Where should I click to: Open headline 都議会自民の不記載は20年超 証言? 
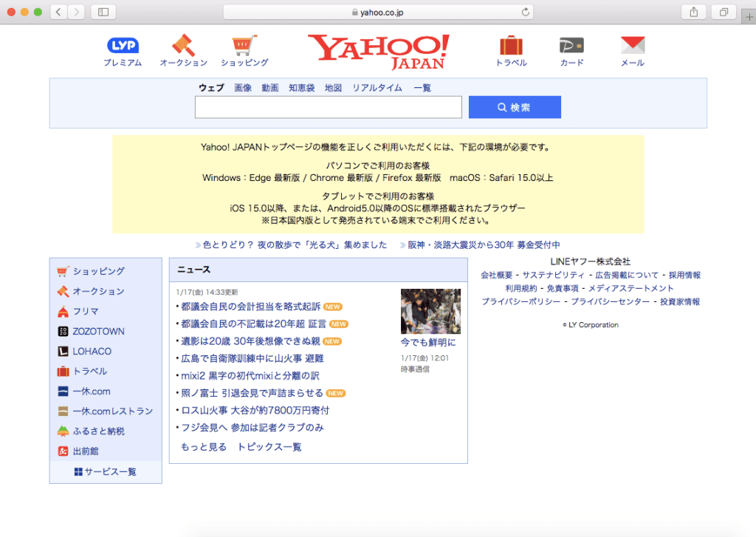point(254,324)
